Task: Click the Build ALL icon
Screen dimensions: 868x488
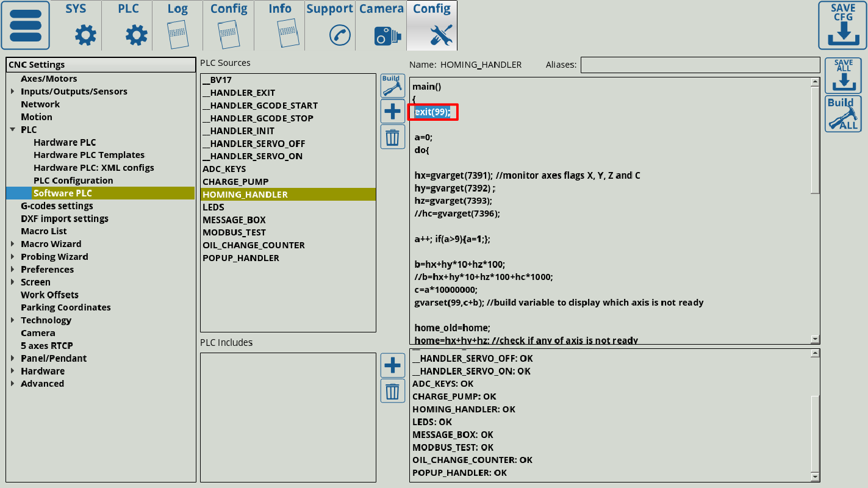Action: (843, 113)
